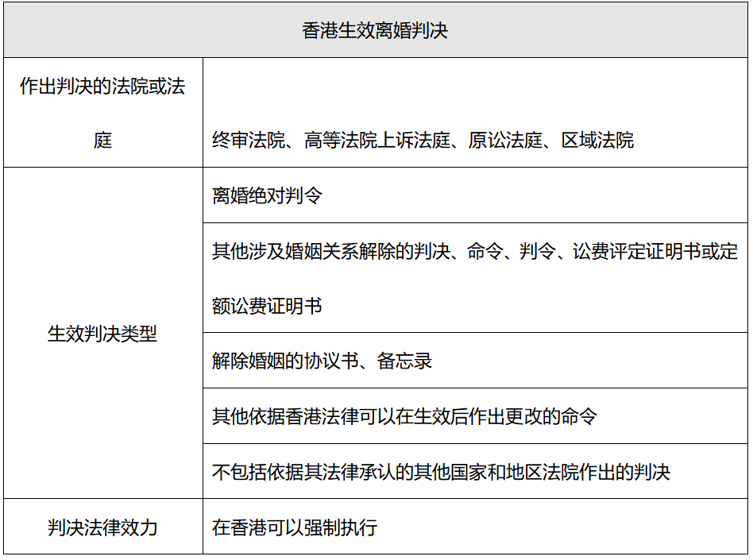The image size is (753, 560).
Task: Click the phrase 讼费评定证明书 in the table
Action: pos(636,251)
